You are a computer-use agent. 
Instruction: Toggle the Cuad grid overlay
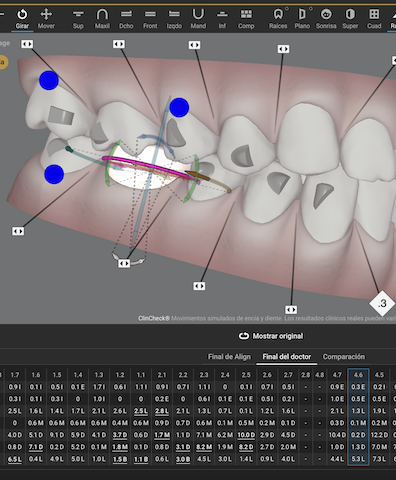click(374, 19)
